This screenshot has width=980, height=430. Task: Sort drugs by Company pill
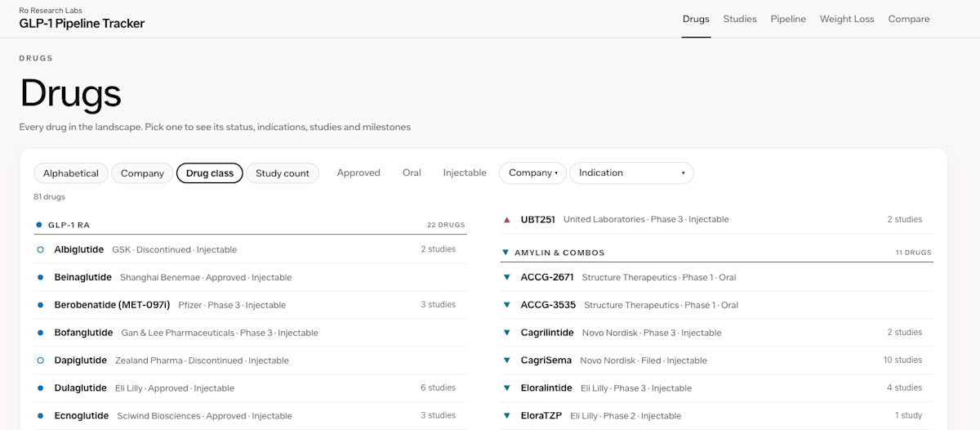point(142,173)
